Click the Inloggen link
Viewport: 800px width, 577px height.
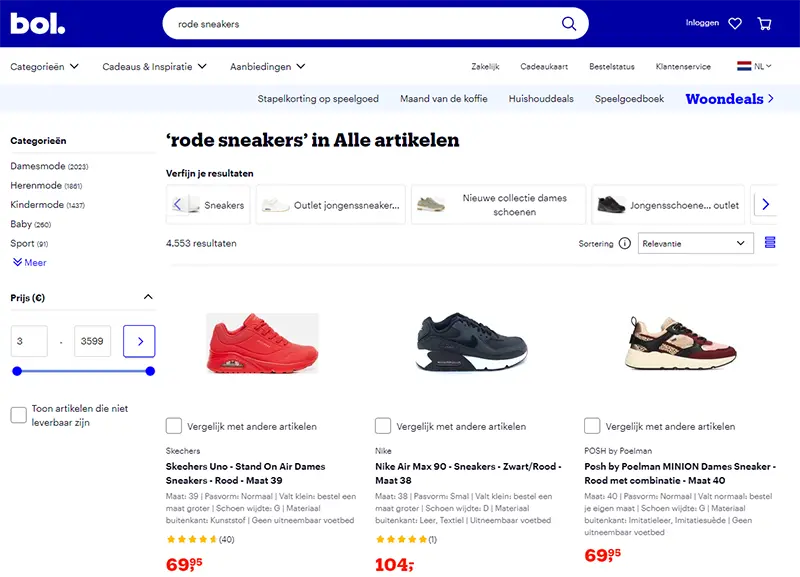point(702,23)
